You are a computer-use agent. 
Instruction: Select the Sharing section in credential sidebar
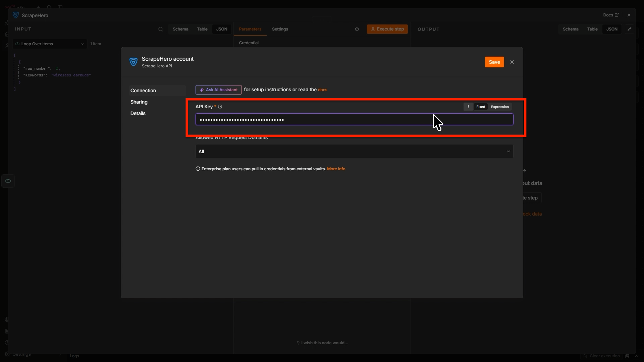coord(139,102)
